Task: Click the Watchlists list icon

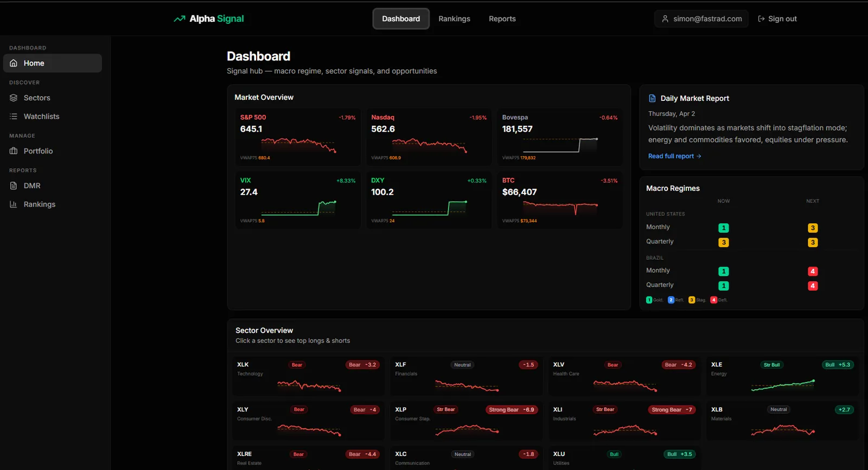Action: [14, 116]
